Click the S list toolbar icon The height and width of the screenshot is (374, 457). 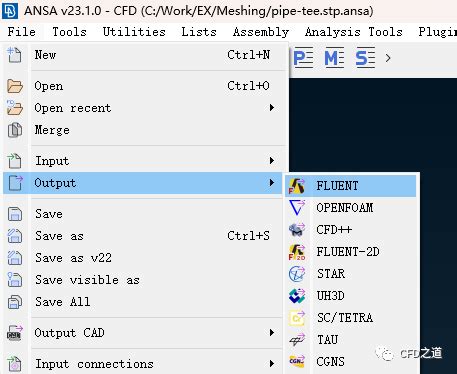coord(365,58)
